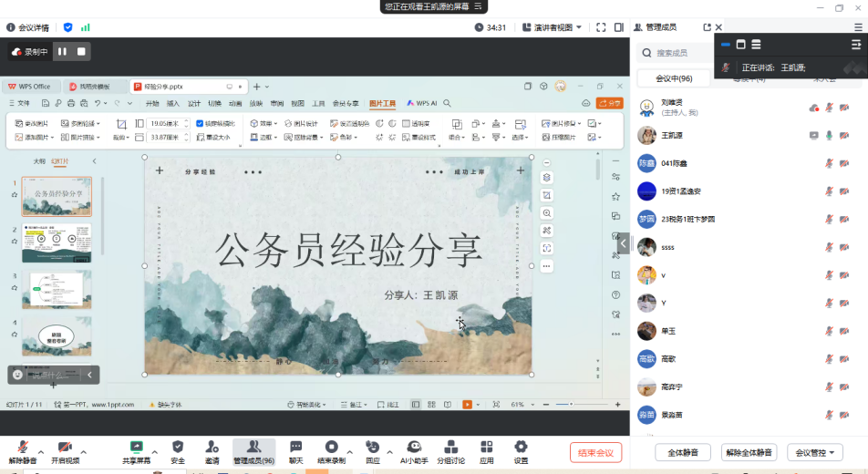Switch to the WPS Office tab
This screenshot has width=868, height=474.
pos(30,87)
